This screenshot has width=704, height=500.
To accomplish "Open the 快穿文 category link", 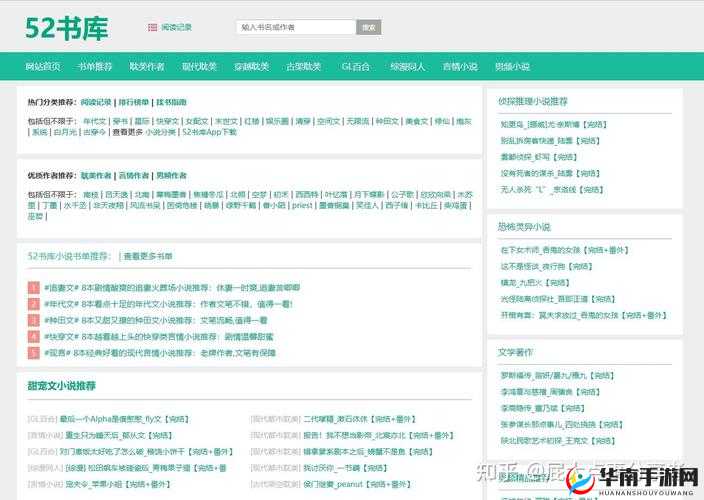I will coord(167,121).
